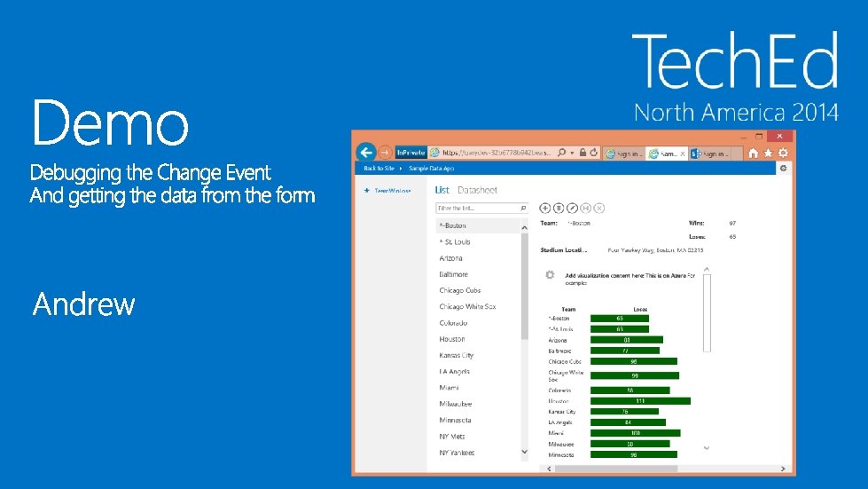This screenshot has height=489, width=868.
Task: Edit the item with pencil icon
Action: click(573, 209)
